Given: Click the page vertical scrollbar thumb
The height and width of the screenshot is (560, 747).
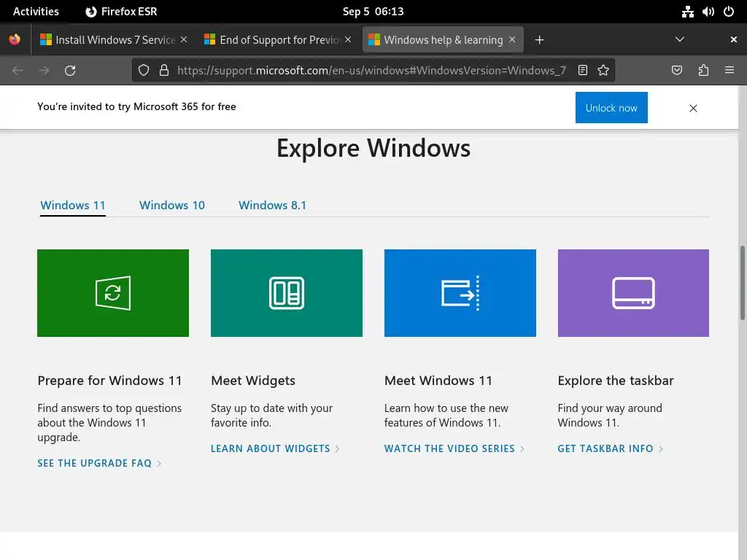Looking at the screenshot, I should coord(742,284).
